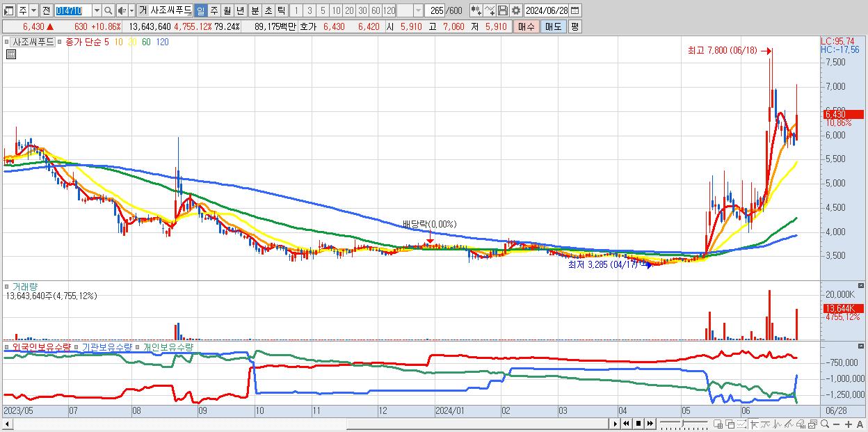Viewport: 868px width, 432px height.
Task: Select the 일 daily chart period
Action: click(200, 10)
